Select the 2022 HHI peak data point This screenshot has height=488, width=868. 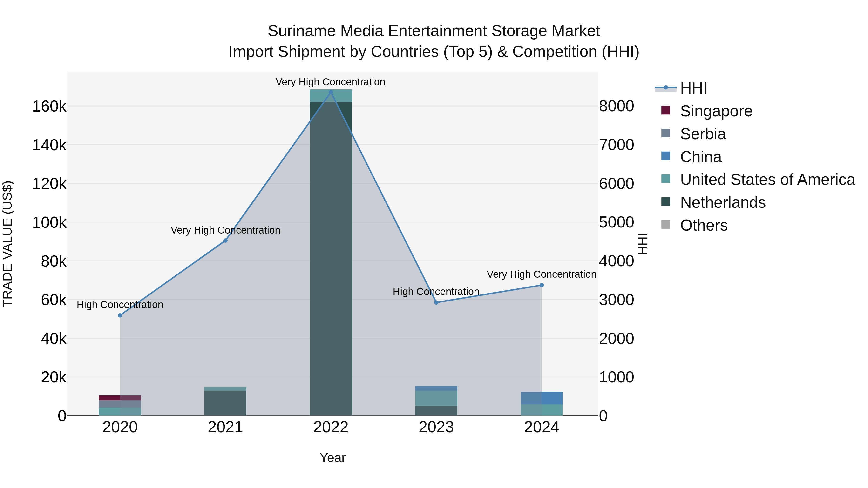[x=331, y=92]
